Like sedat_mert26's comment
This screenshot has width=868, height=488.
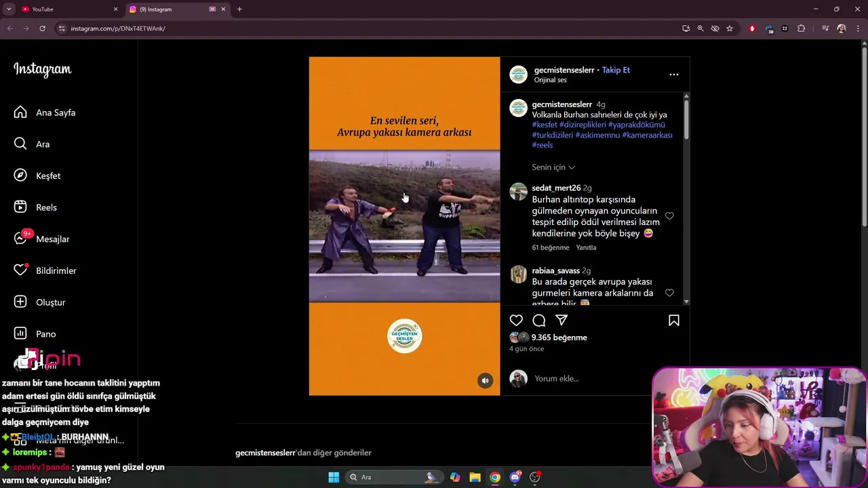(669, 216)
